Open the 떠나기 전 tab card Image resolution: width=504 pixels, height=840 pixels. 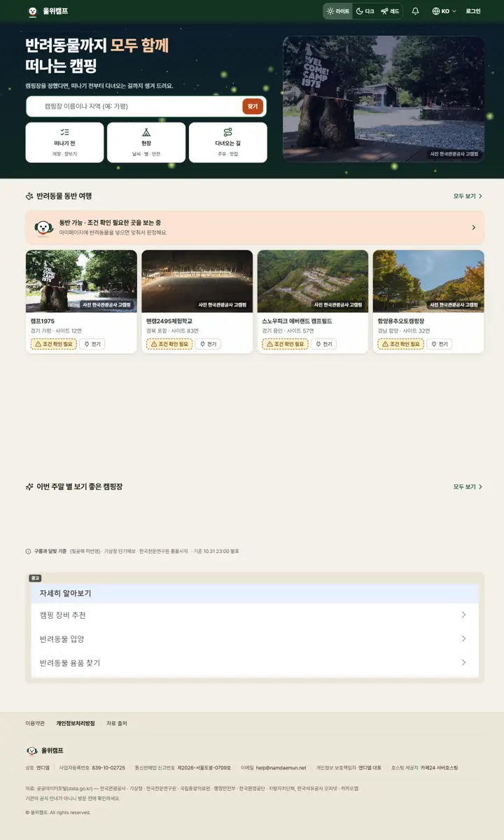64,143
